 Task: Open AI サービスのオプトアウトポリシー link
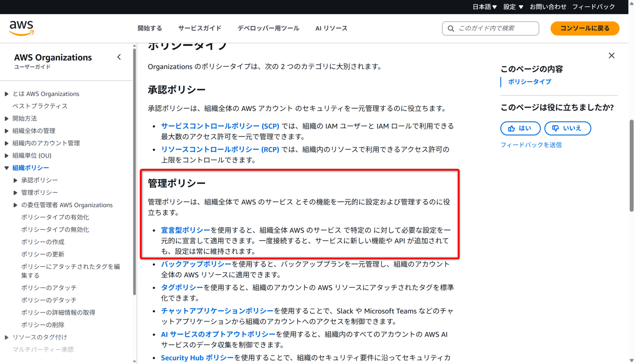(218, 334)
